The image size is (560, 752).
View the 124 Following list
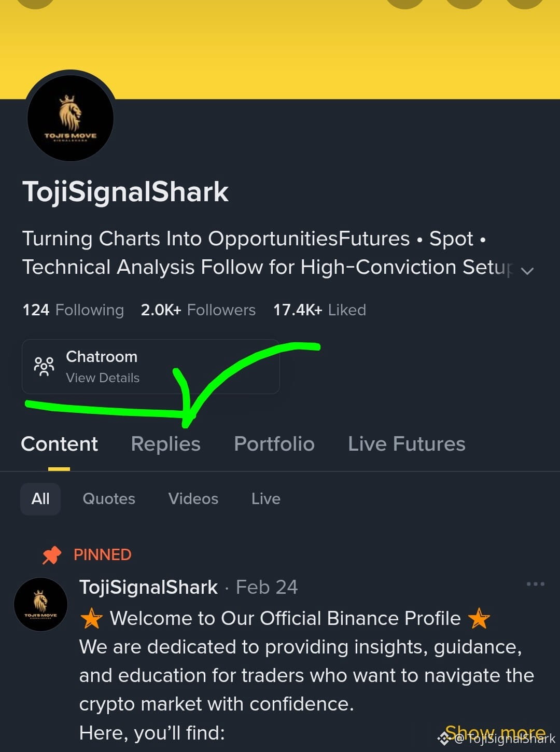pyautogui.click(x=73, y=310)
